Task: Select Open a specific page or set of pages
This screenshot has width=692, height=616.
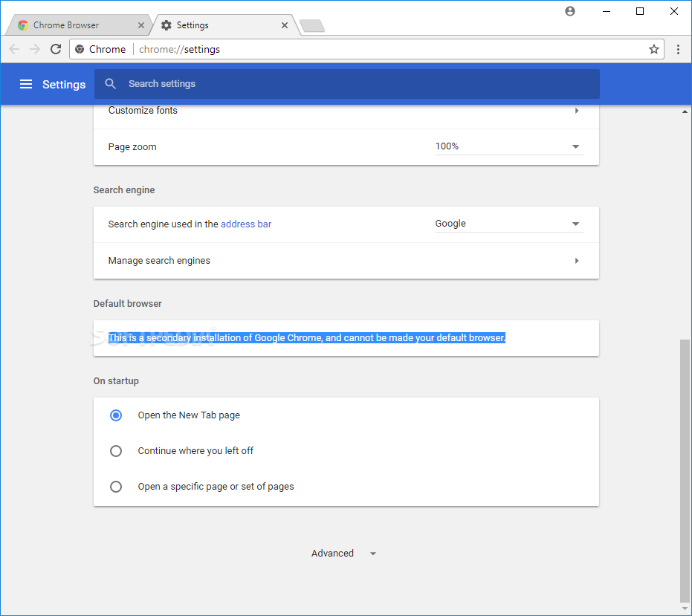Action: coord(116,487)
